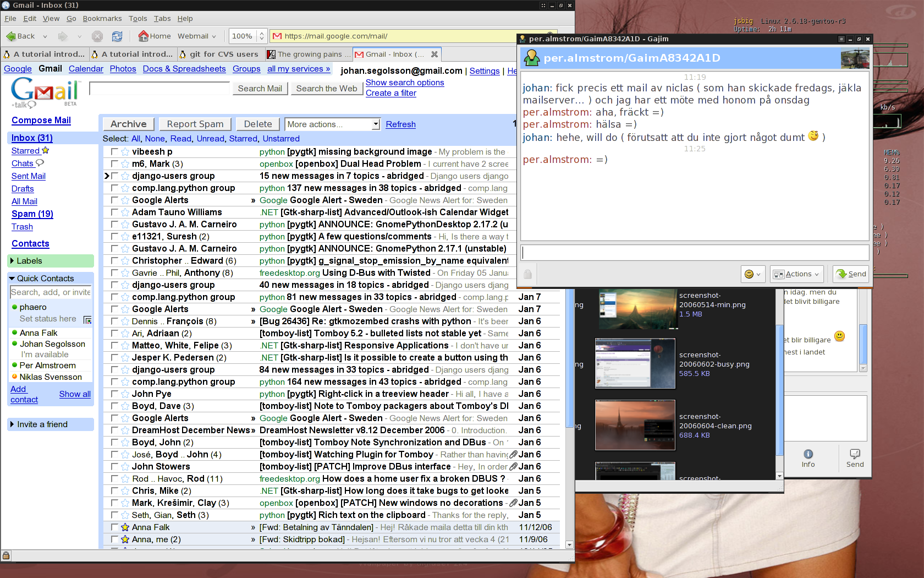Click the Gmail message list vertical scrollbar

(x=569, y=358)
